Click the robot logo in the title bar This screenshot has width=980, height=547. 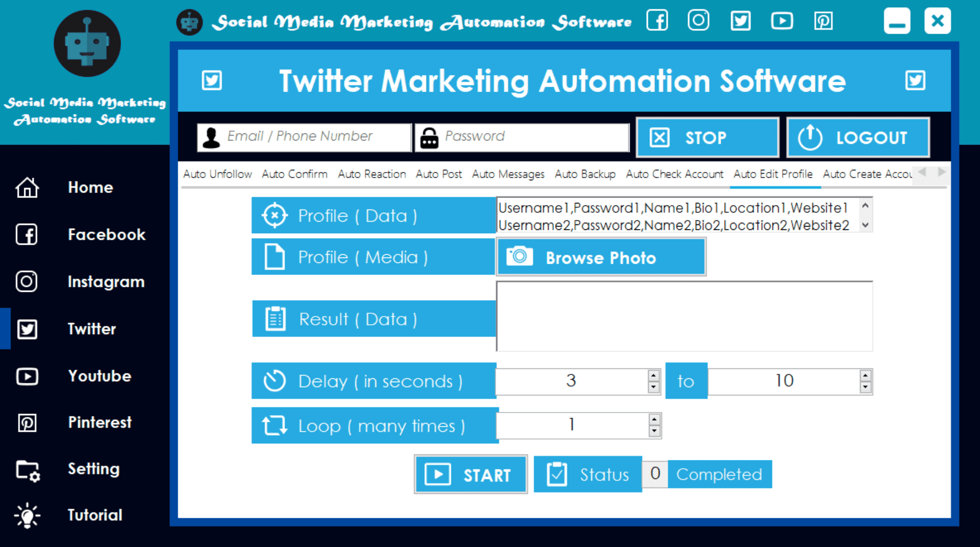tap(189, 23)
